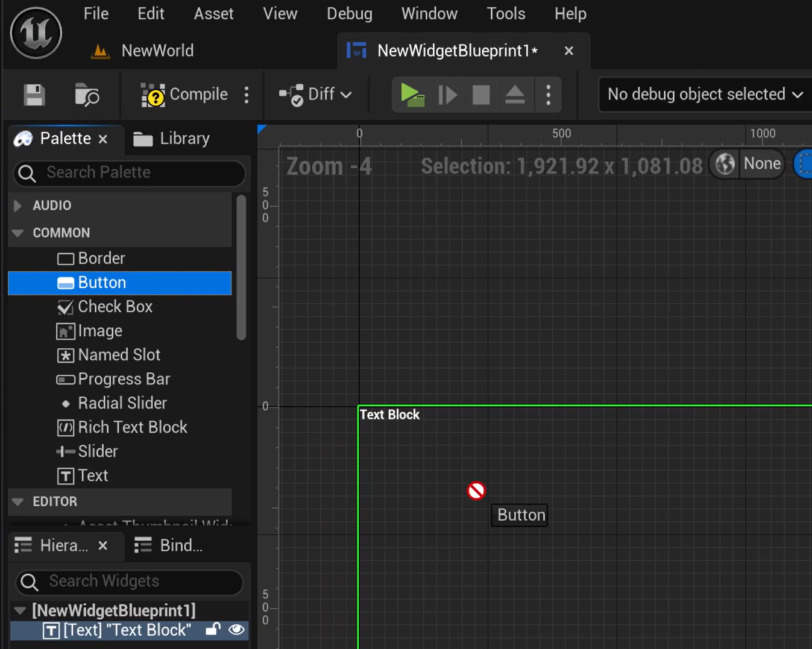The image size is (812, 649).
Task: Select [Text] "Text Block" in hierarchy
Action: [x=128, y=630]
